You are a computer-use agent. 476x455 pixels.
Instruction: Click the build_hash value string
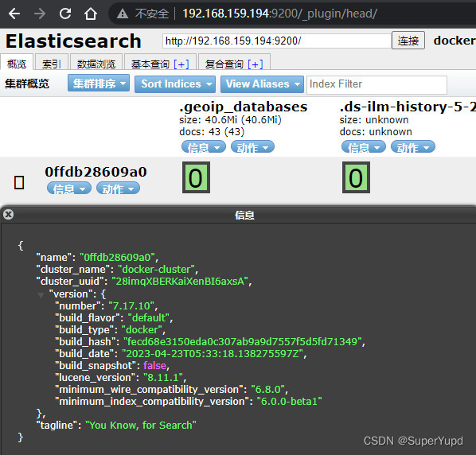pos(242,341)
